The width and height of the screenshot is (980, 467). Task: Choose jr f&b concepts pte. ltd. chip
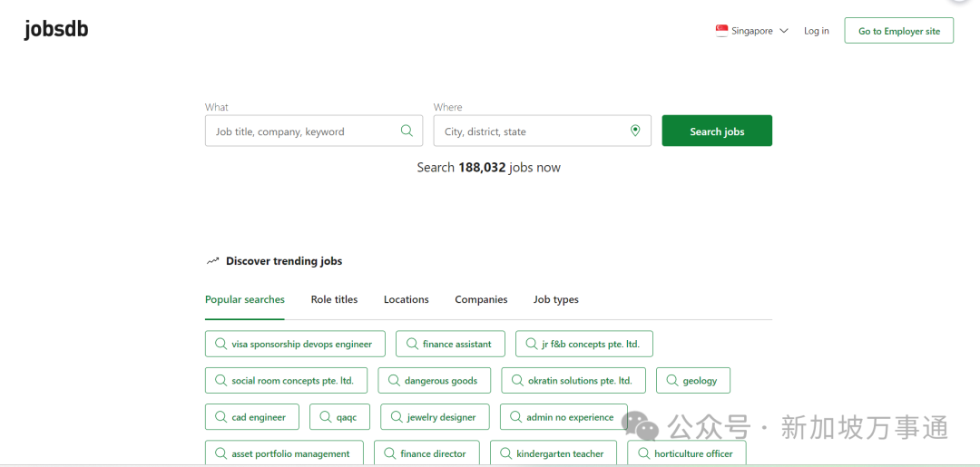pyautogui.click(x=584, y=344)
